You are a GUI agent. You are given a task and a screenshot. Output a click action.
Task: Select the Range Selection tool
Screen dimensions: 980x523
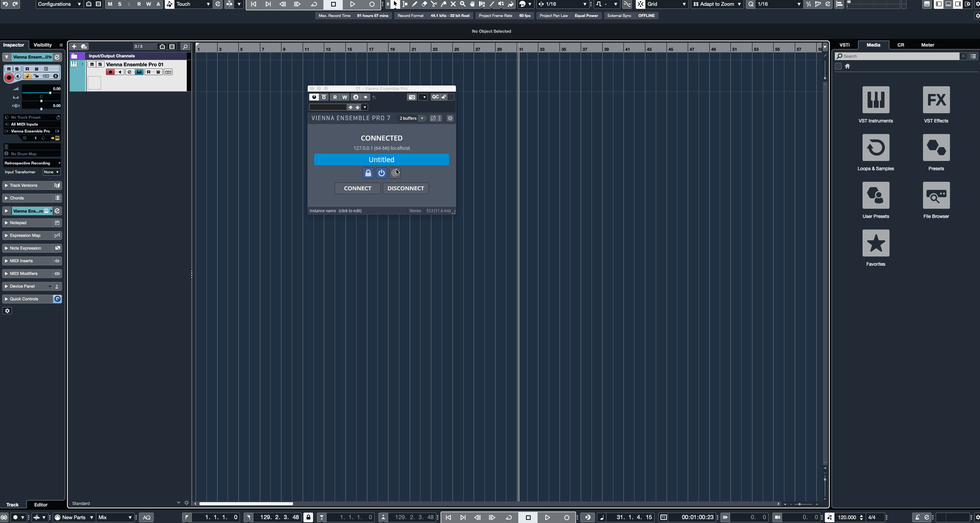tap(405, 4)
